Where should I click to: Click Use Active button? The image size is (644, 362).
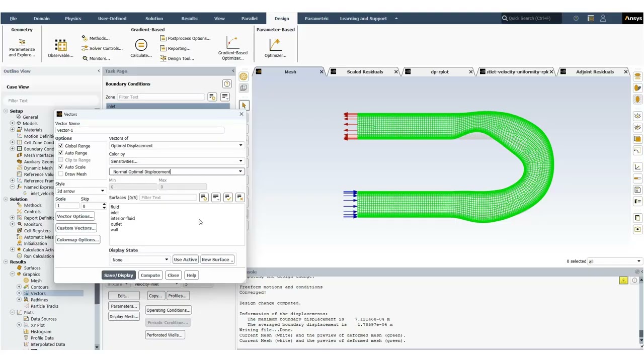point(185,259)
